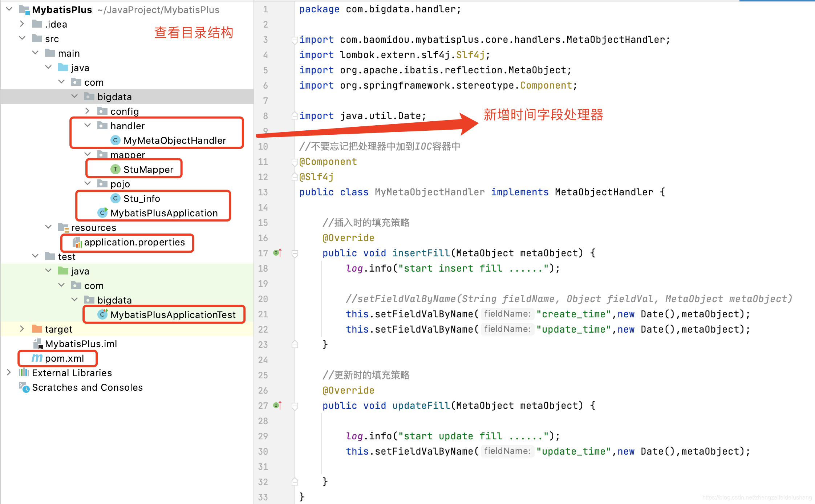Select MyMetaObjectHandler in project tree
Viewport: 815px width, 504px height.
click(175, 140)
